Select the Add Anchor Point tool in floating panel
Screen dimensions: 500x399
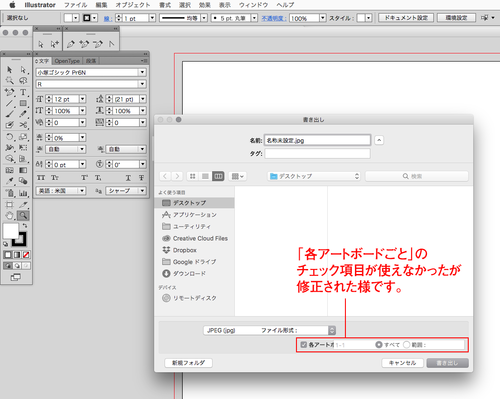coord(84,44)
